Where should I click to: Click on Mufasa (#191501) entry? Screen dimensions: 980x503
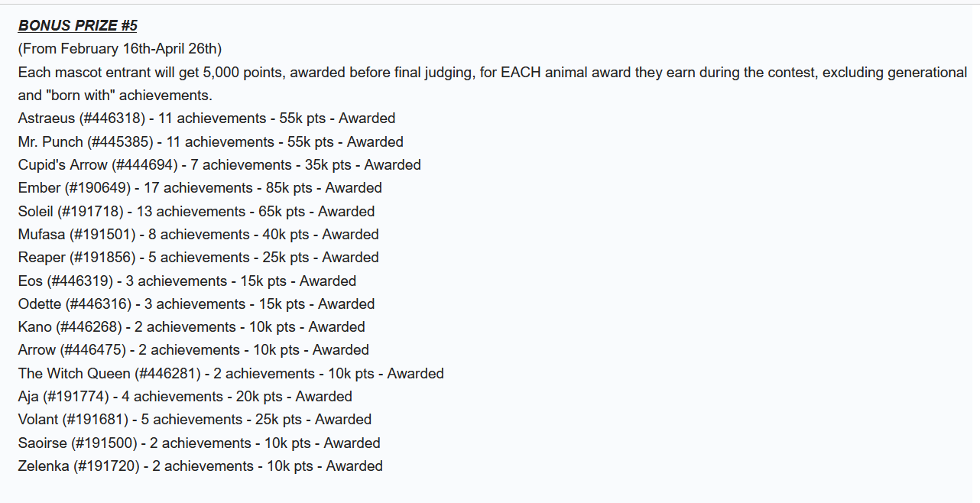tap(199, 234)
